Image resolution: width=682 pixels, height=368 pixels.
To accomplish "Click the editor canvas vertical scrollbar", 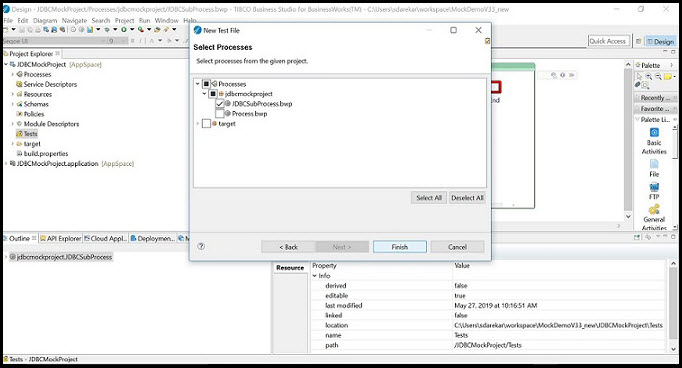I will [628, 139].
